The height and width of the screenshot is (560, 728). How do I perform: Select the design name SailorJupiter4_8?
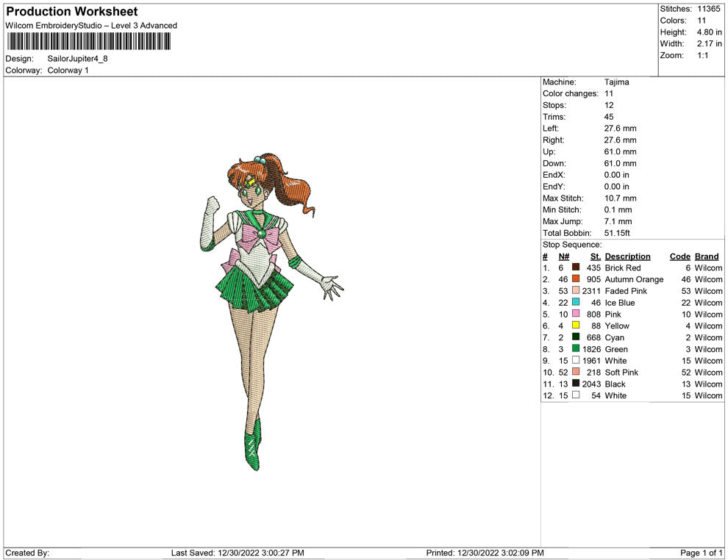(77, 58)
